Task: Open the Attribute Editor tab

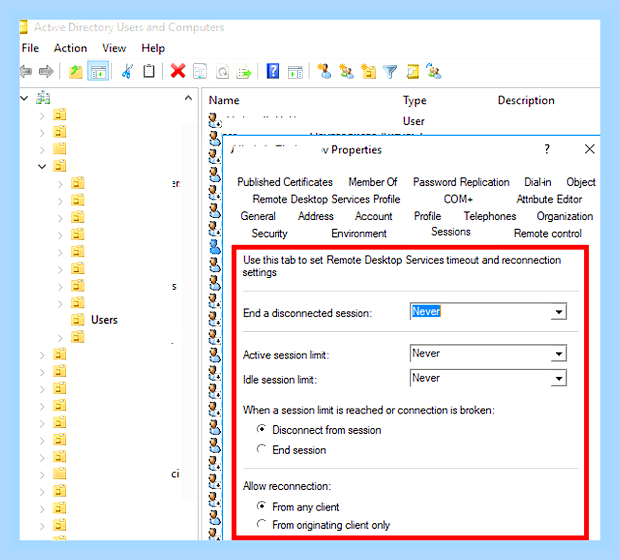Action: [549, 199]
